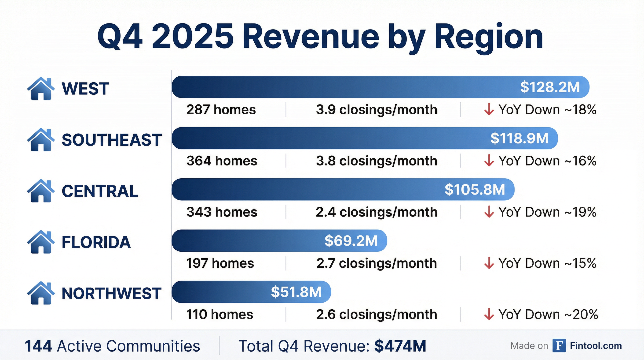Click the 364 homes label
Viewport: 644px width, 360px height.
pyautogui.click(x=222, y=161)
